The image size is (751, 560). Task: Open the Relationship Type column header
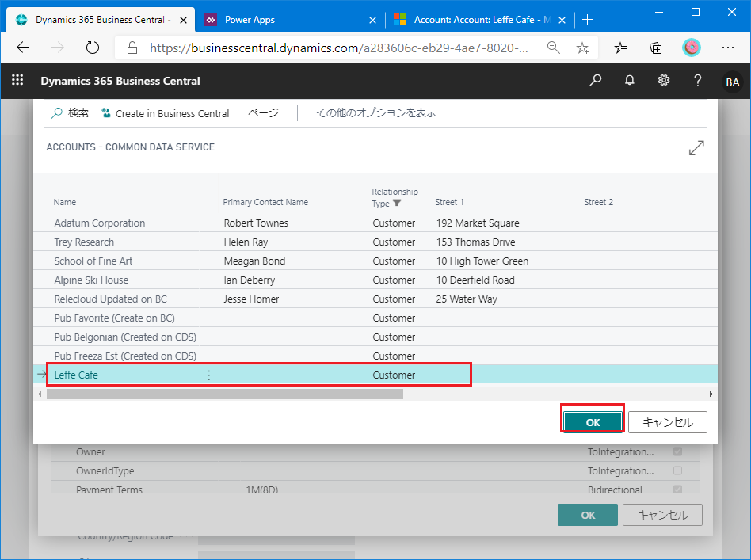(x=395, y=197)
